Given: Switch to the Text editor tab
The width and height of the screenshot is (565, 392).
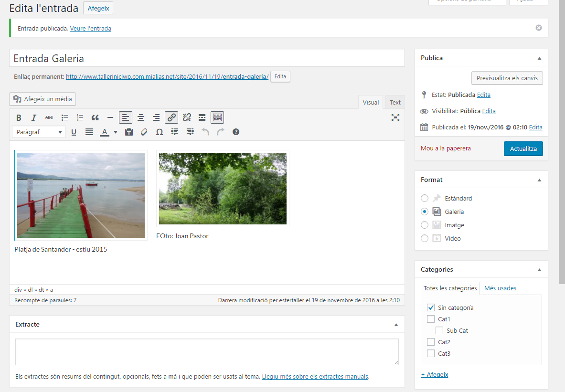Looking at the screenshot, I should tap(395, 102).
